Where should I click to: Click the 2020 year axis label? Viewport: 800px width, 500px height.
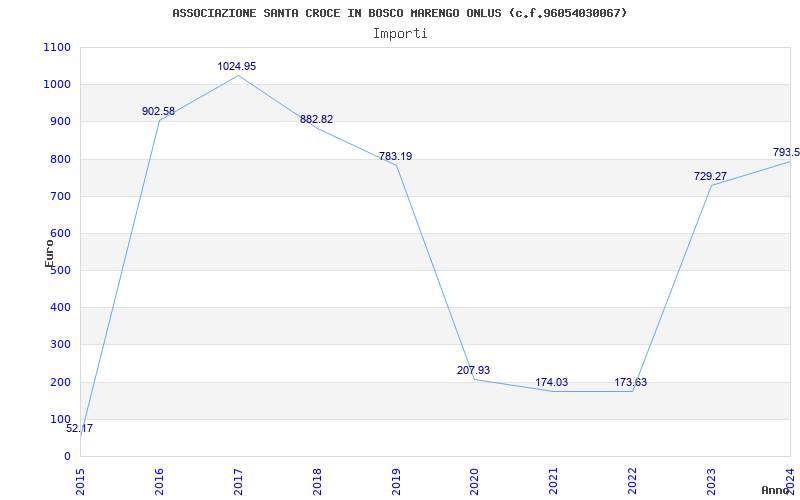pos(475,482)
